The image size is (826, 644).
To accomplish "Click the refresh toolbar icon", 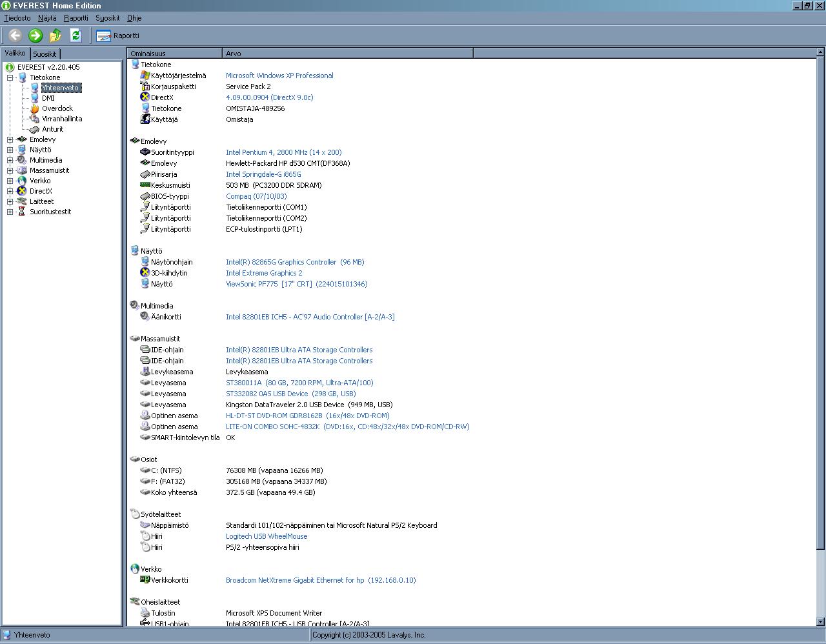I will coord(76,35).
